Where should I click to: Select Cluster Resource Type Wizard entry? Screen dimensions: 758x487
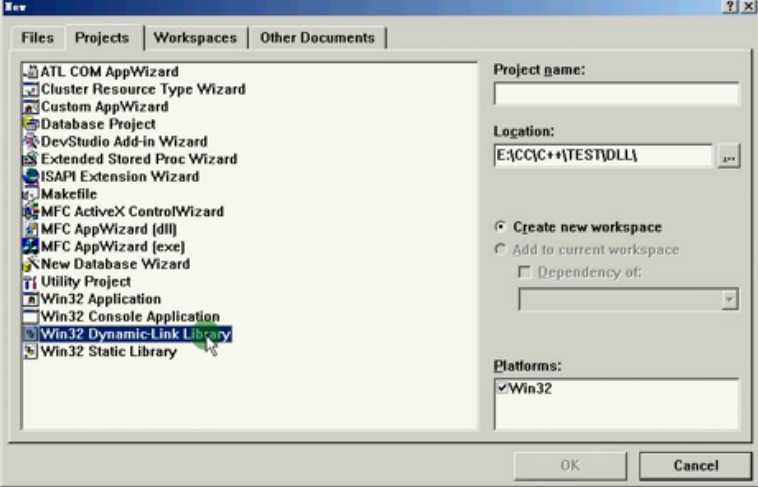click(143, 89)
